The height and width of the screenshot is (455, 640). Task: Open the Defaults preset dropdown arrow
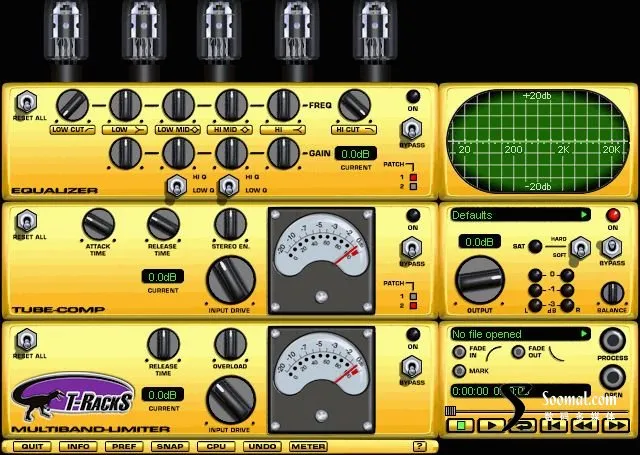click(584, 215)
